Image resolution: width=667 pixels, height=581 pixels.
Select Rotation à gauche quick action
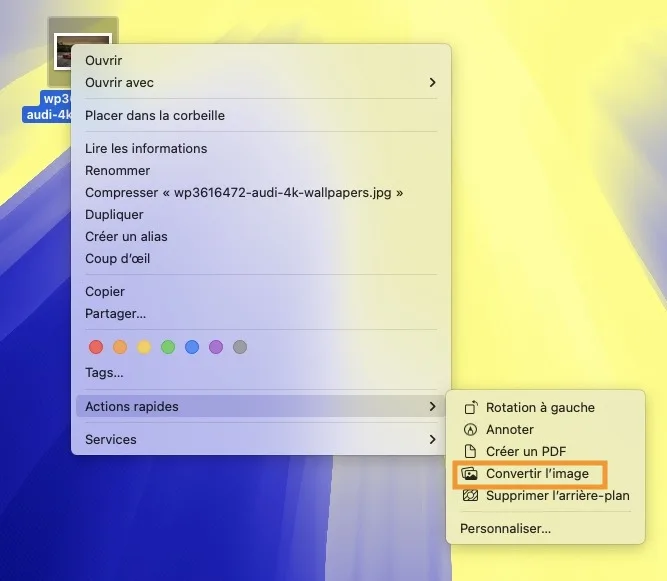pos(546,407)
